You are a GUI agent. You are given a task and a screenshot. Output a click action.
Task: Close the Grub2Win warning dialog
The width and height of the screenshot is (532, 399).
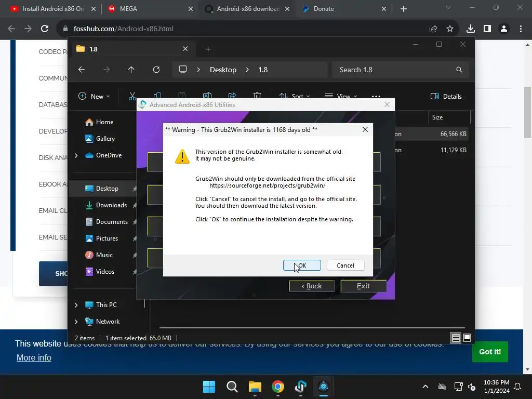point(365,129)
